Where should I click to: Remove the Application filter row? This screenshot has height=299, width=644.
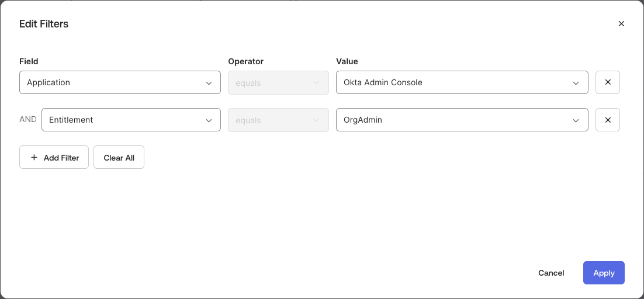607,82
